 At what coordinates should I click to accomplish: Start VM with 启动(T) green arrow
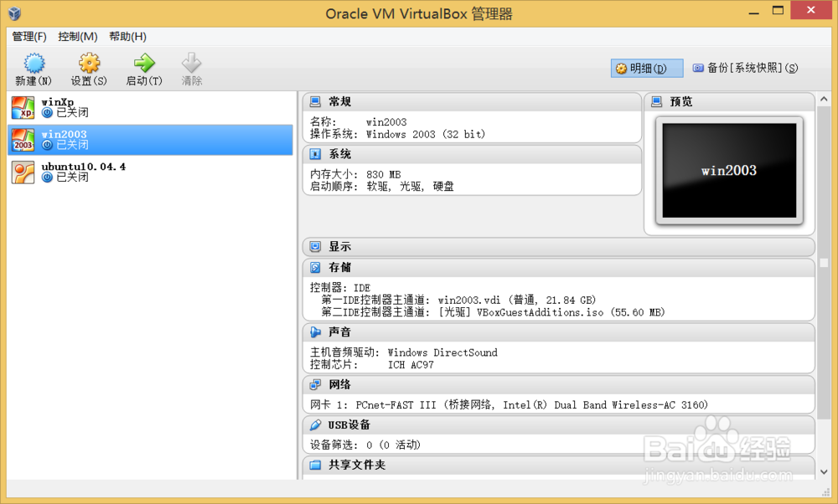click(x=144, y=63)
